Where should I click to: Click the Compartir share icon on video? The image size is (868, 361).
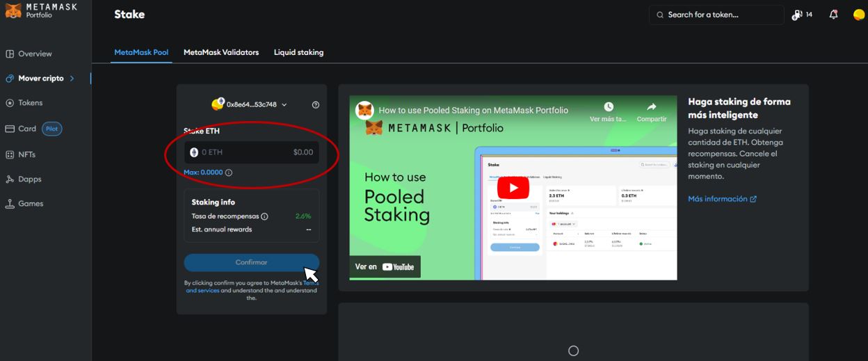point(651,107)
